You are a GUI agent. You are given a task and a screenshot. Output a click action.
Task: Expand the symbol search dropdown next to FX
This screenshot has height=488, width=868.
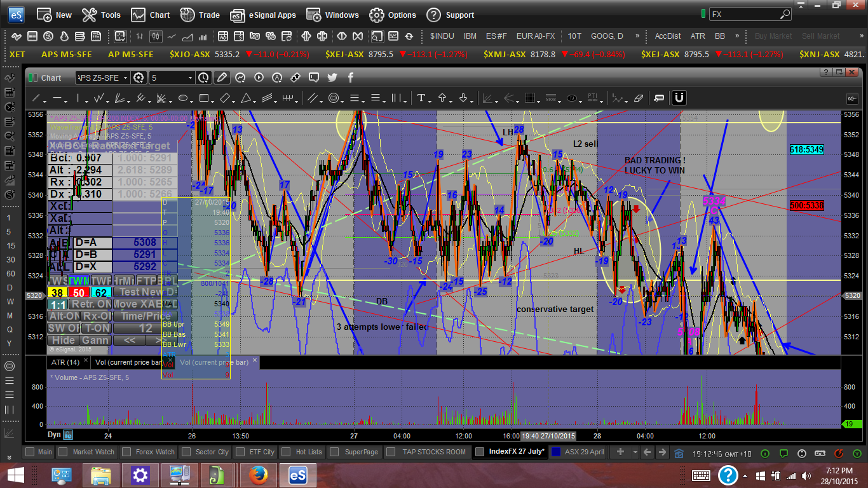pyautogui.click(x=785, y=14)
